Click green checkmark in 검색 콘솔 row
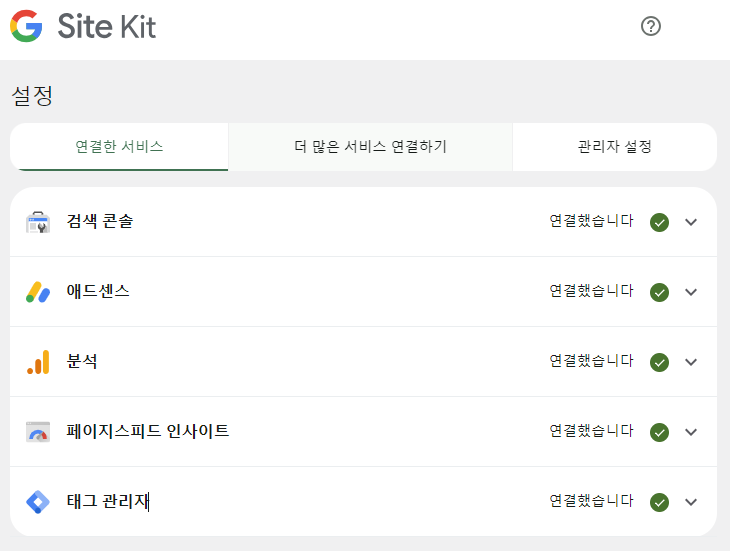Viewport: 730px width, 551px height. tap(659, 222)
